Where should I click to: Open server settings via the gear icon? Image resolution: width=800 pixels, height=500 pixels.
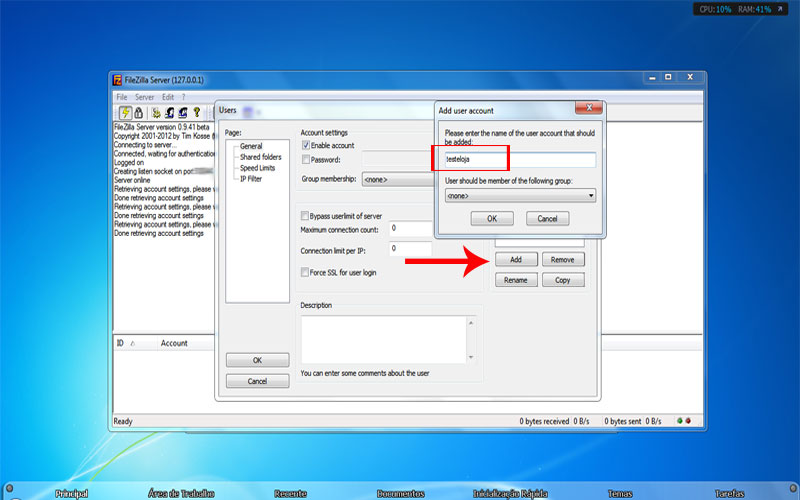(156, 113)
